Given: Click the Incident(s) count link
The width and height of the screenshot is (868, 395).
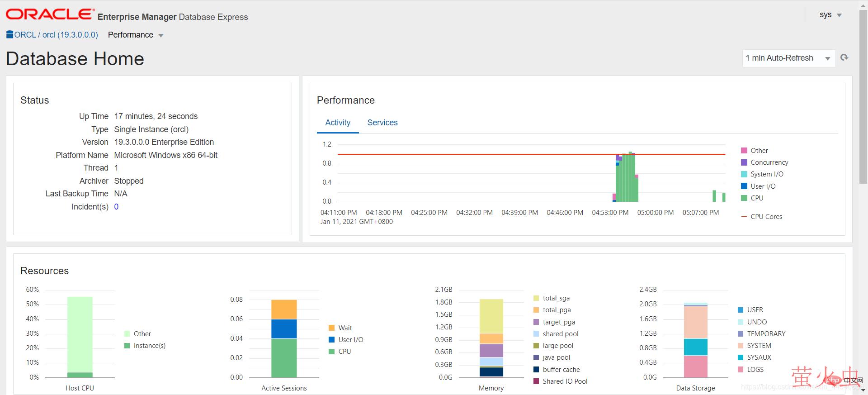Looking at the screenshot, I should click(x=116, y=207).
